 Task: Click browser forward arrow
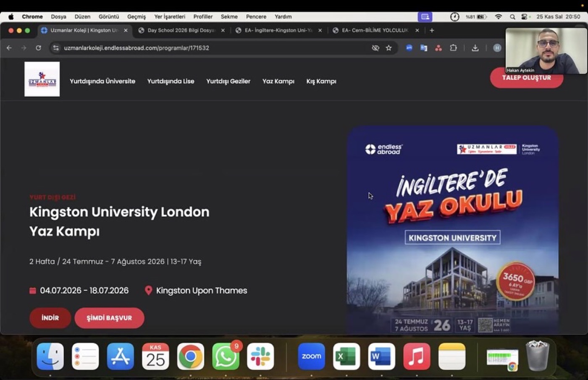[24, 48]
